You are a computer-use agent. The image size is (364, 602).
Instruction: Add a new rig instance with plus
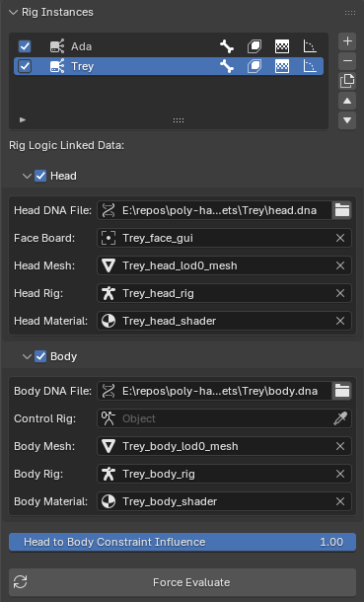347,41
